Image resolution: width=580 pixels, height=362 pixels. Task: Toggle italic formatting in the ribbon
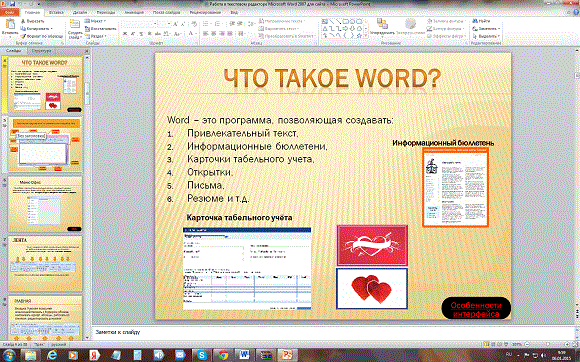[x=133, y=34]
